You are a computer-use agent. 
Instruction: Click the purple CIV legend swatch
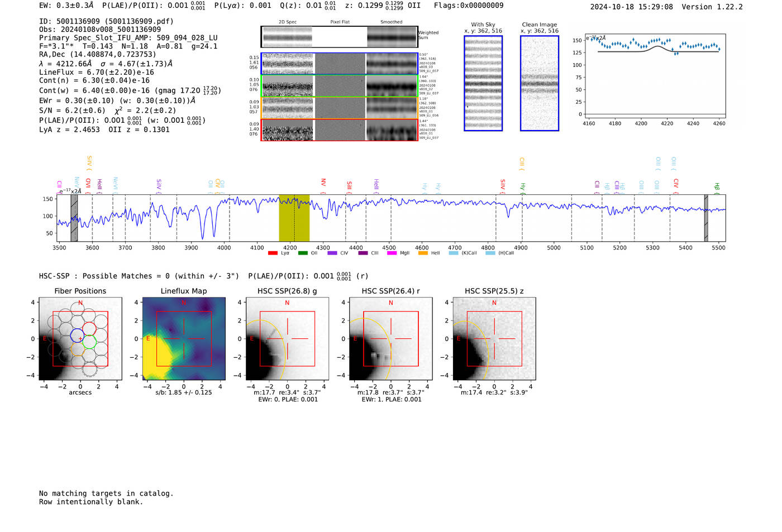332,253
